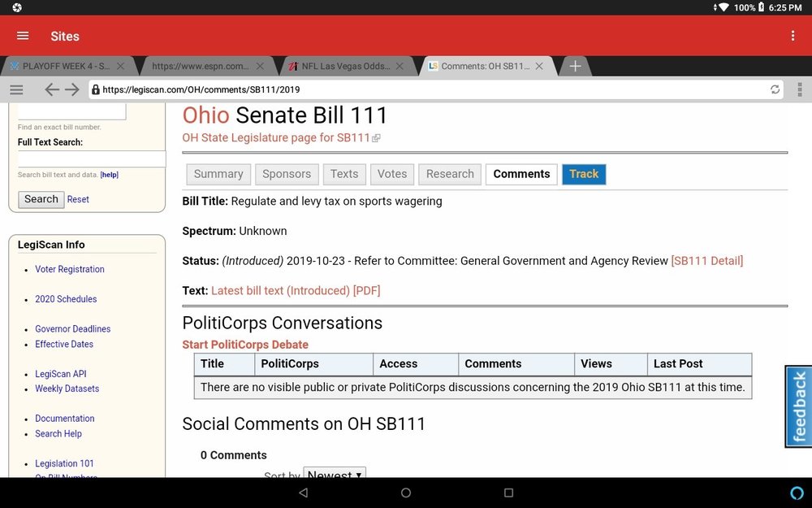Open the search help link
Image resolution: width=812 pixels, height=508 pixels.
pyautogui.click(x=58, y=434)
